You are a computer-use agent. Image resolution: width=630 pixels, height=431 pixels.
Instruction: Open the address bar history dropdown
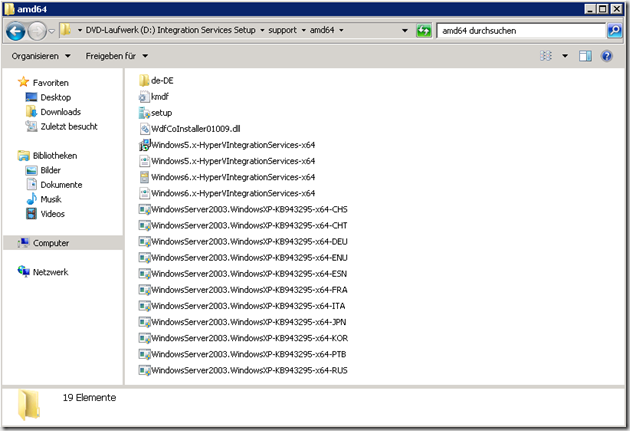pos(405,31)
